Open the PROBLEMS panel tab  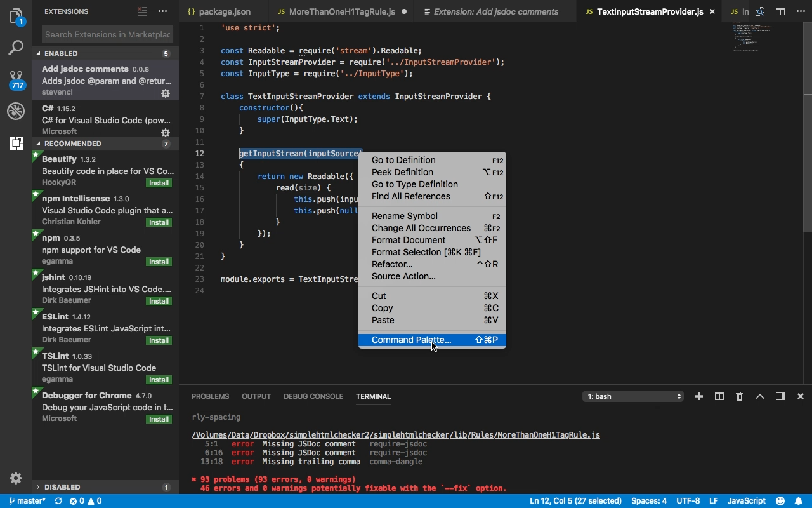pos(210,396)
